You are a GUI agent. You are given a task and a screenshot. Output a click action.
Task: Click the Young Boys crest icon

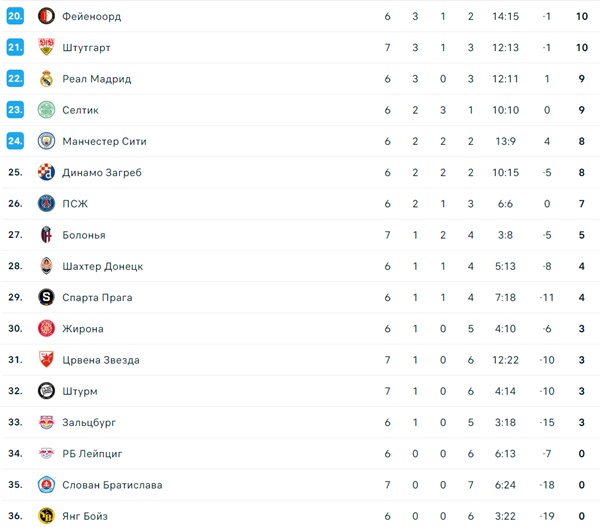point(46,516)
